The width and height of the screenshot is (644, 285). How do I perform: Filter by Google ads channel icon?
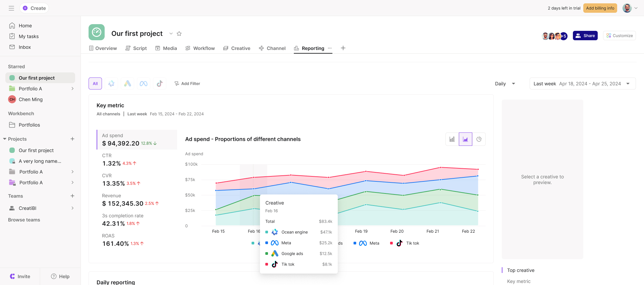(127, 83)
